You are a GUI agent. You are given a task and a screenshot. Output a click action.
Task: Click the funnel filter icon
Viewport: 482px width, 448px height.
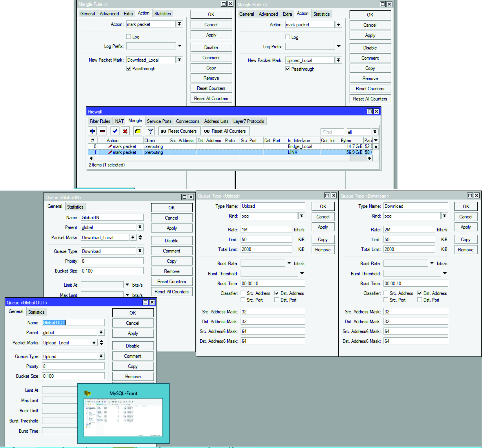[150, 131]
